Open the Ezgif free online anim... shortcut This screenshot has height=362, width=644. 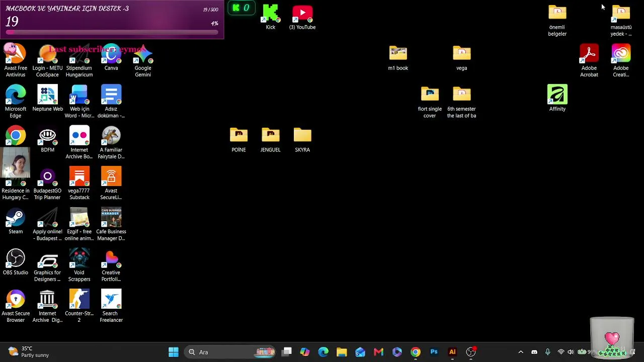(x=79, y=224)
